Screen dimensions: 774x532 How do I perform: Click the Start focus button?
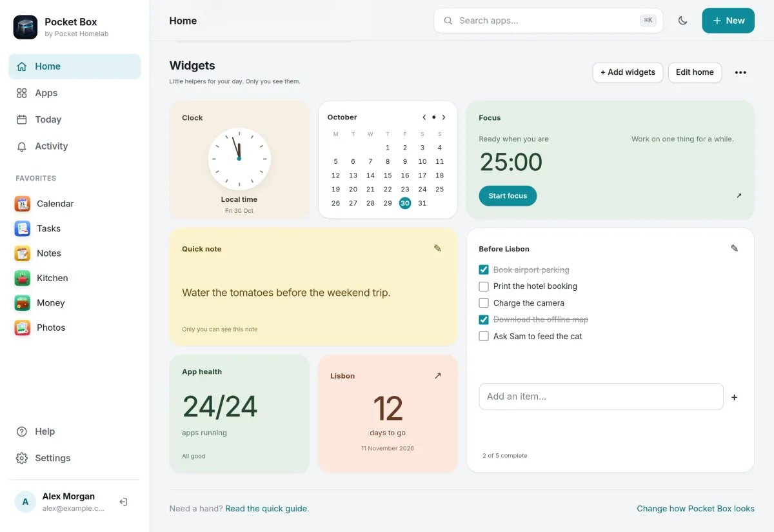pyautogui.click(x=508, y=196)
